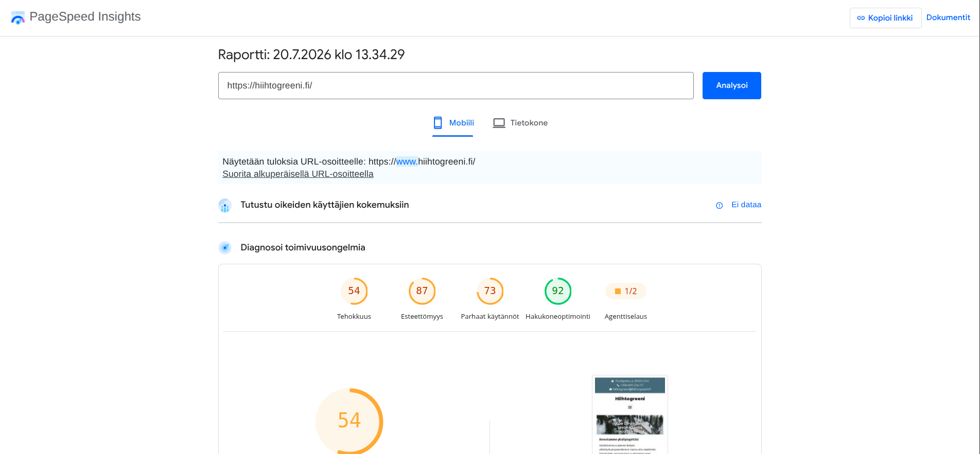Image resolution: width=980 pixels, height=454 pixels.
Task: Start analysis with Analysoi button
Action: pyautogui.click(x=731, y=85)
